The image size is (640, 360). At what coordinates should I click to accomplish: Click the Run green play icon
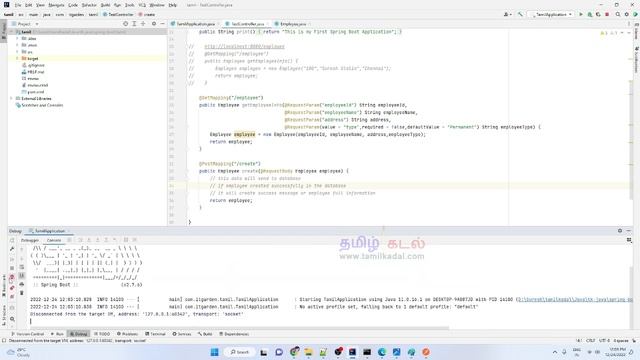(581, 14)
